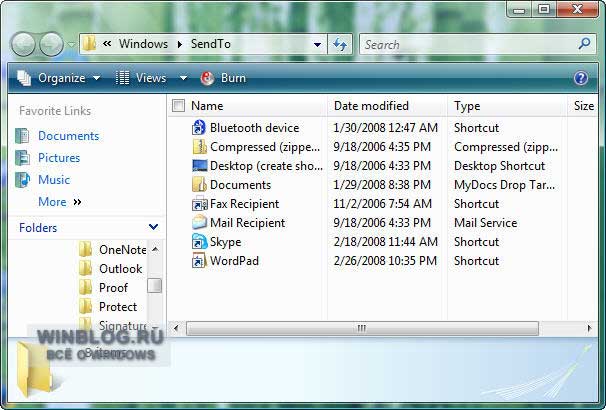This screenshot has width=606, height=410.
Task: Click the folder tree scrollbar thumb
Action: tap(155, 286)
